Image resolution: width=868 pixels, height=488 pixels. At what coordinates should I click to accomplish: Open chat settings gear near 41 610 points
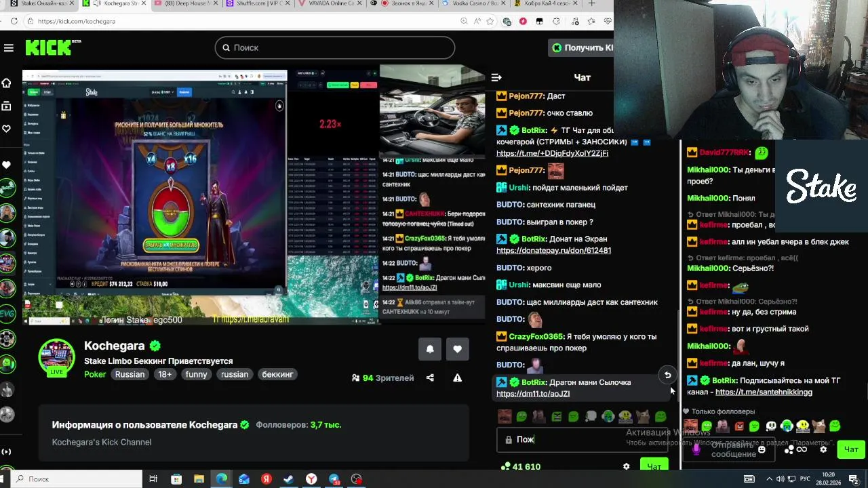(626, 466)
